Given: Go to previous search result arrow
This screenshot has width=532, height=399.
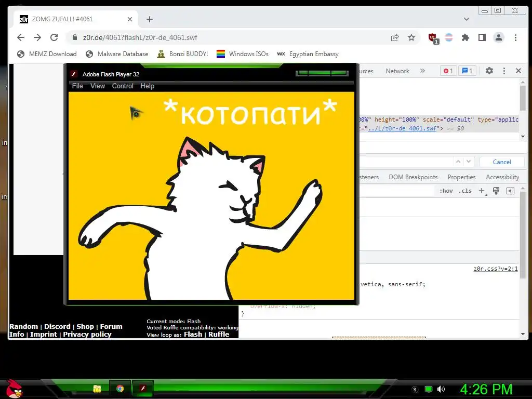Looking at the screenshot, I should coord(458,162).
